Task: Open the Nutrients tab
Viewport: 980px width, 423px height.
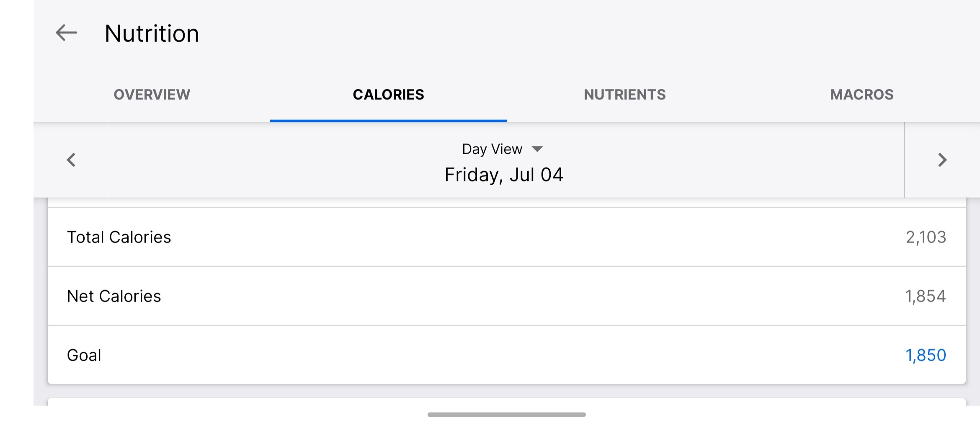Action: click(625, 95)
